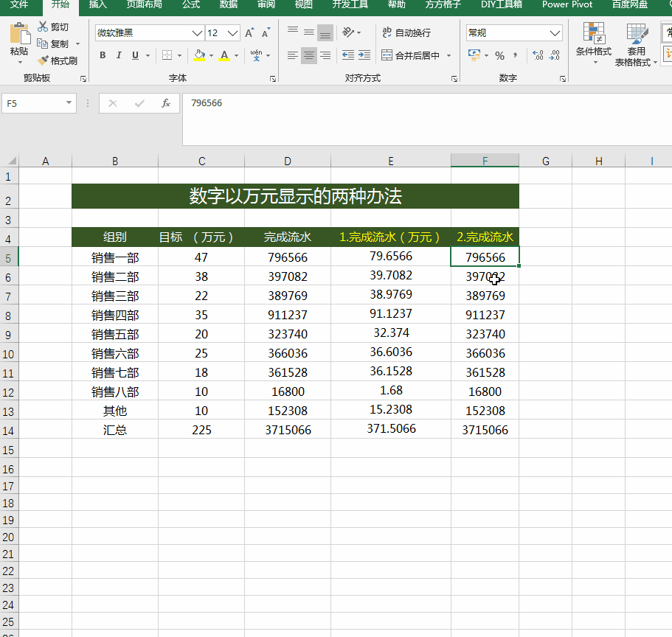Open Conditional Formatting (条件格式)

(594, 43)
